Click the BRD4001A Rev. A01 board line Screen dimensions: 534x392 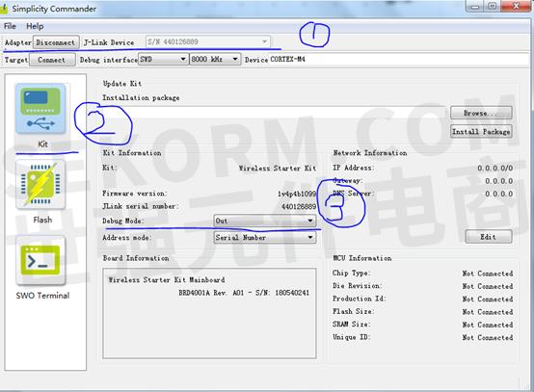[x=244, y=293]
